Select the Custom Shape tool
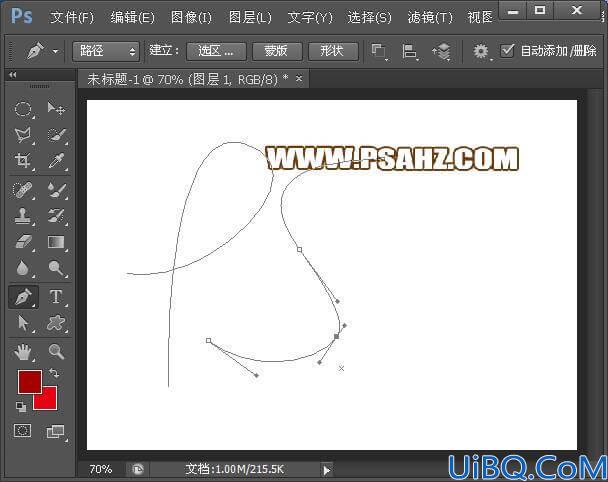The width and height of the screenshot is (608, 482). coord(56,323)
